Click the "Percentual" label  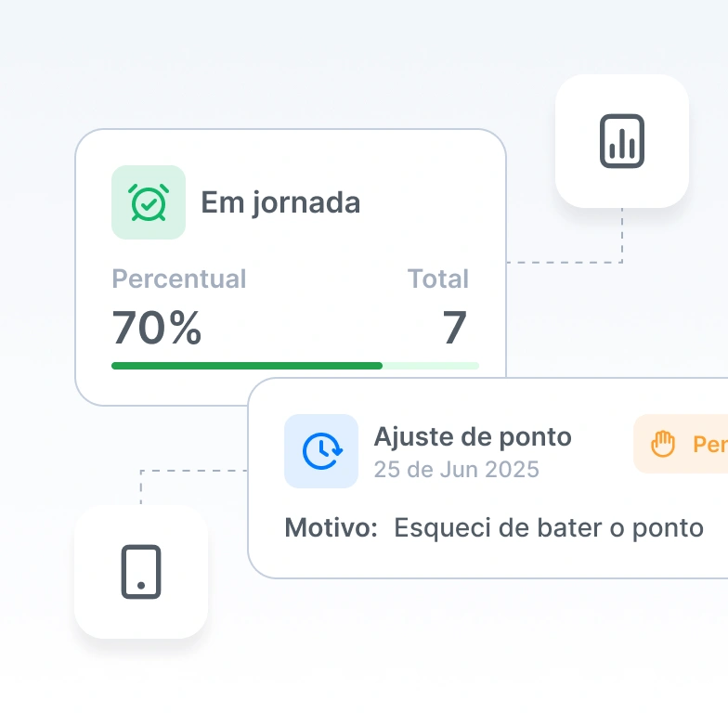click(x=179, y=279)
